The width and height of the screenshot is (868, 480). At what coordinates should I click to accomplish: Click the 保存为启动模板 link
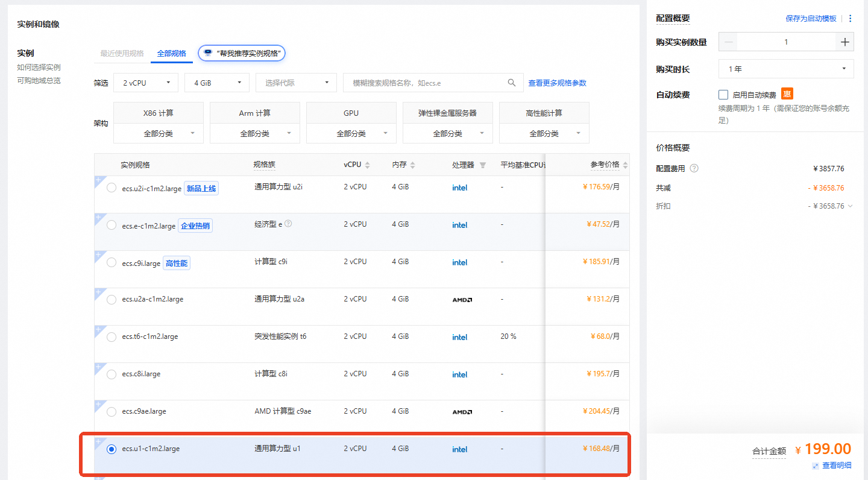pos(811,19)
